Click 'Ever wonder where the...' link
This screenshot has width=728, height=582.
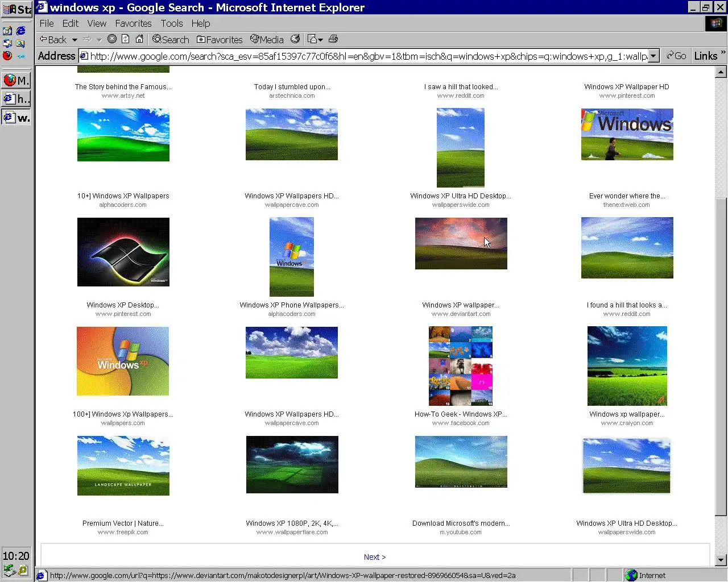(627, 196)
